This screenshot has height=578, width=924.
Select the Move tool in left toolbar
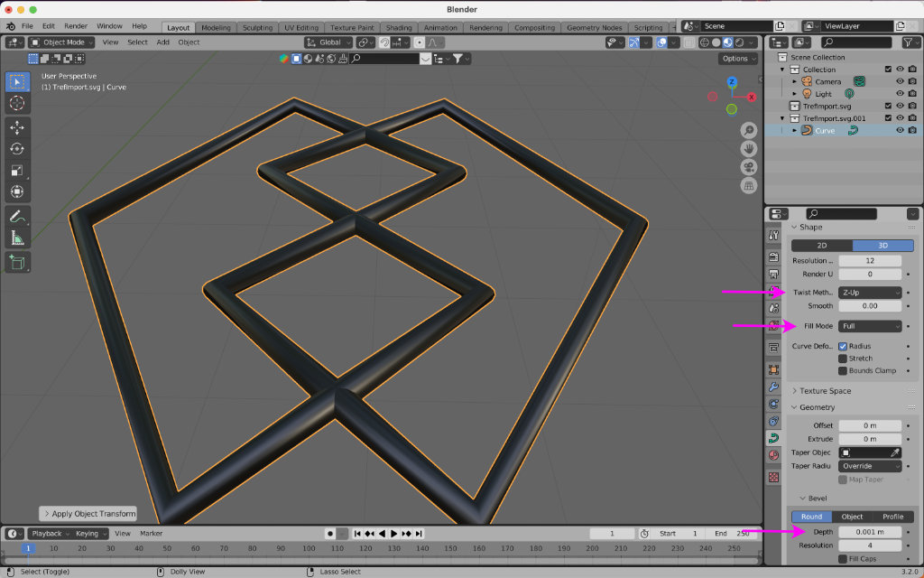(17, 127)
